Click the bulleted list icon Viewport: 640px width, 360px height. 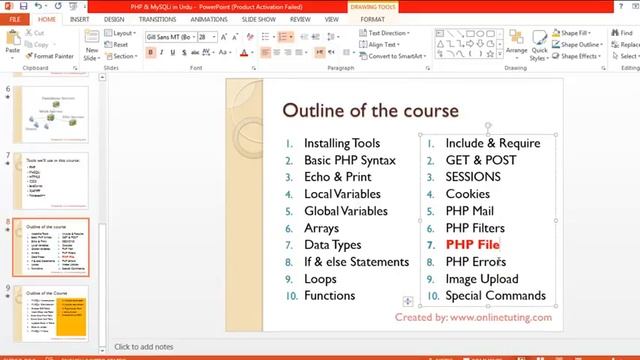click(265, 37)
